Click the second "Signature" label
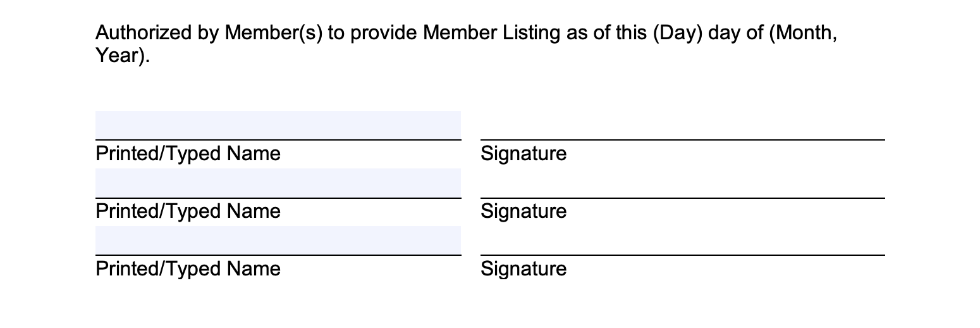 point(524,211)
